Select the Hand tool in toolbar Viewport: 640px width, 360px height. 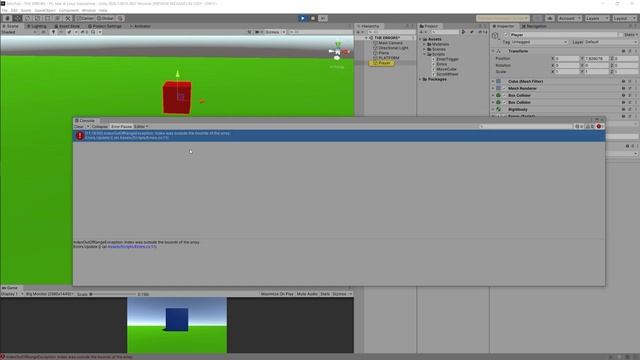click(x=7, y=18)
